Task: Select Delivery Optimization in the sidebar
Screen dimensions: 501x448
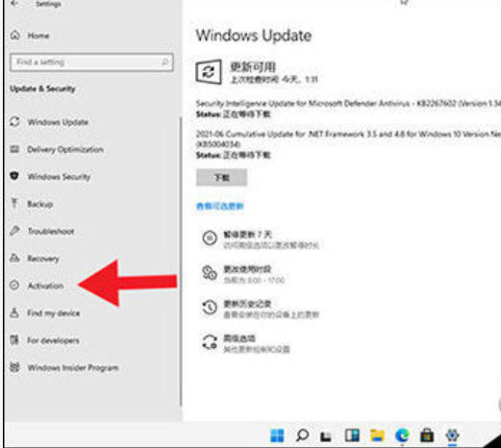Action: point(57,149)
